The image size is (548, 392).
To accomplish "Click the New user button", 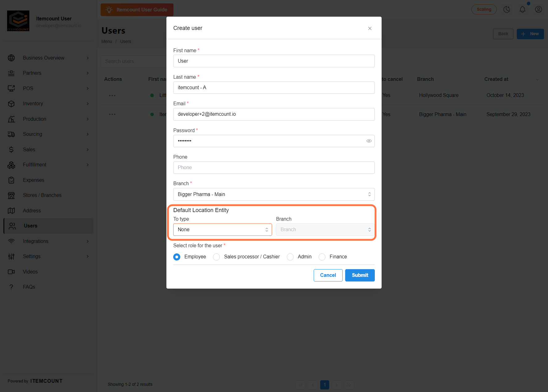I will [x=530, y=34].
